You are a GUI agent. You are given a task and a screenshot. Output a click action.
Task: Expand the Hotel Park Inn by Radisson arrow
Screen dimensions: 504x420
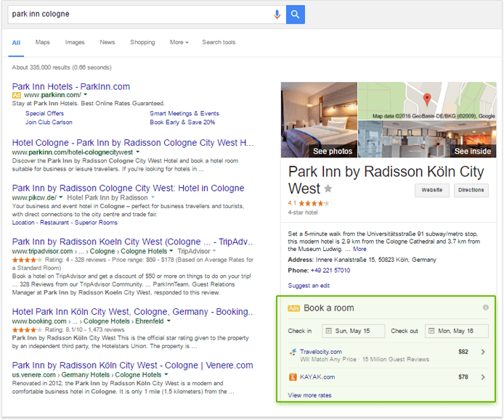coord(153,197)
